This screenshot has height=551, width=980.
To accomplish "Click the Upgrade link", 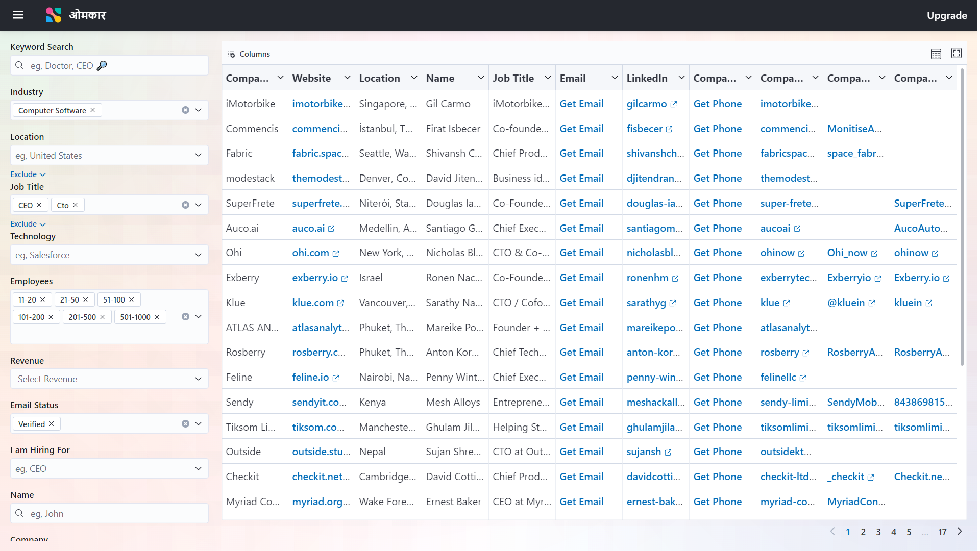I will tap(946, 15).
